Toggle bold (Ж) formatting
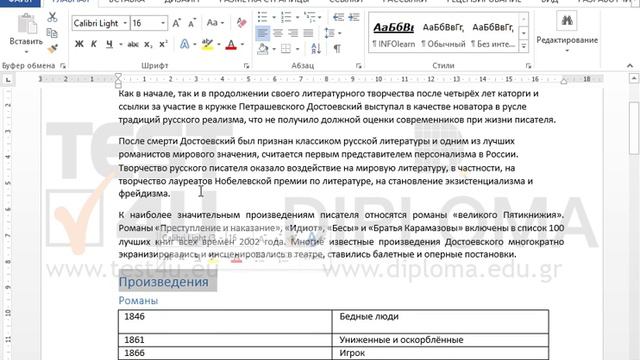 tap(79, 44)
